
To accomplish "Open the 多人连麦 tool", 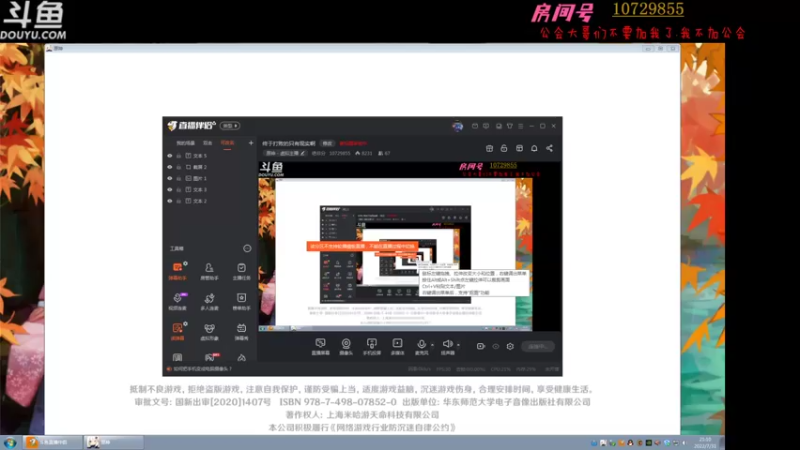I will pyautogui.click(x=209, y=302).
